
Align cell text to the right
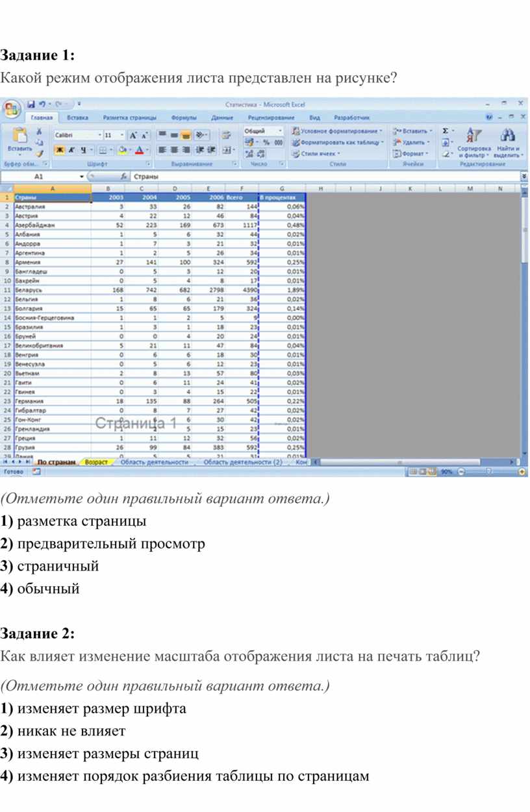pyautogui.click(x=186, y=150)
